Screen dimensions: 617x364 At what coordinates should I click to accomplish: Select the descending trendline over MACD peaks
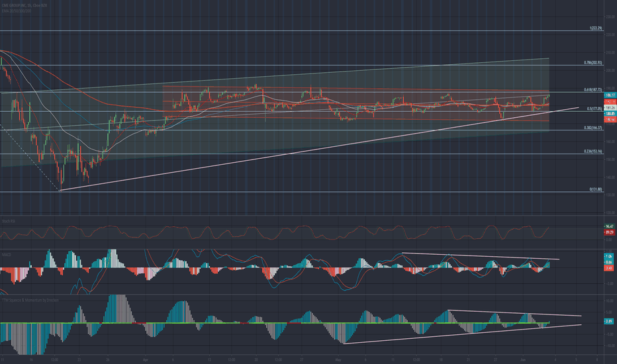click(x=480, y=255)
